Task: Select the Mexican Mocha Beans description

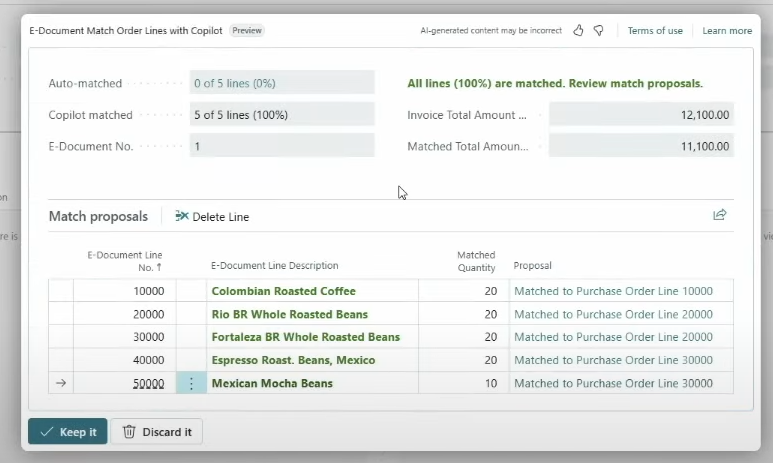Action: [x=272, y=383]
